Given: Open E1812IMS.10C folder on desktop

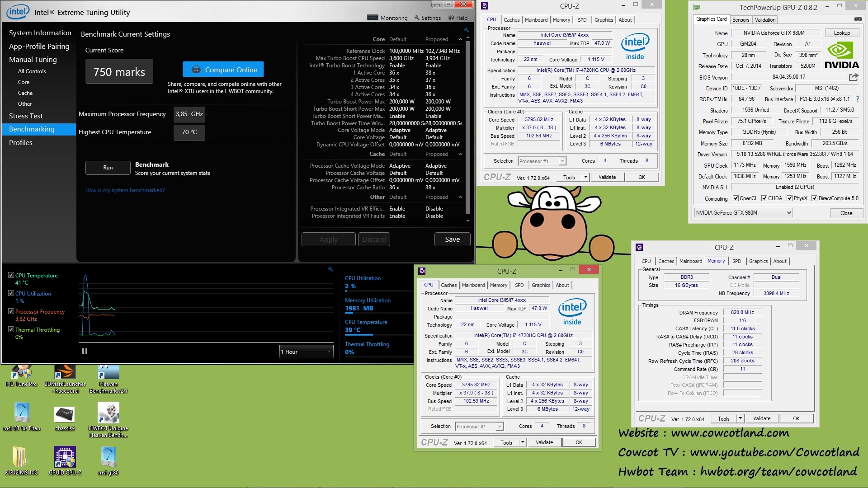Looking at the screenshot, I should [x=21, y=460].
